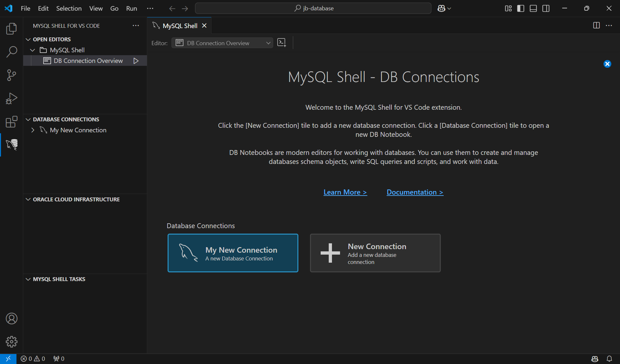Open Run and Debug view
The width and height of the screenshot is (620, 364).
click(12, 98)
